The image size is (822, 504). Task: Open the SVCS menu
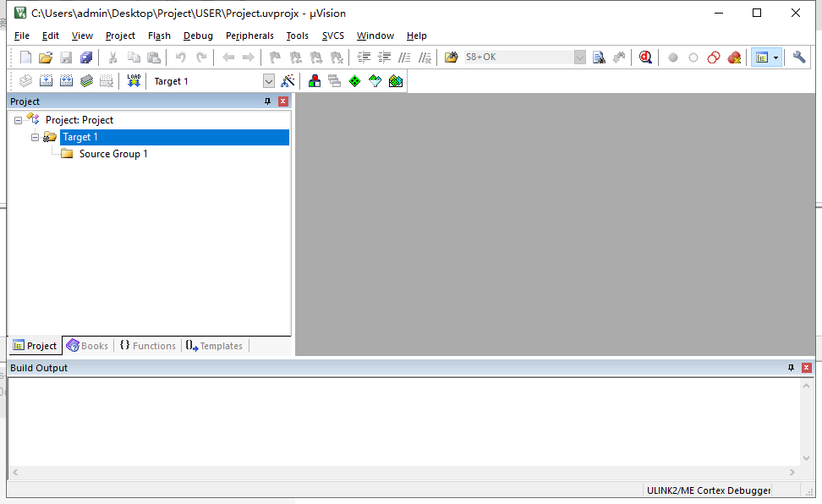[x=333, y=36]
